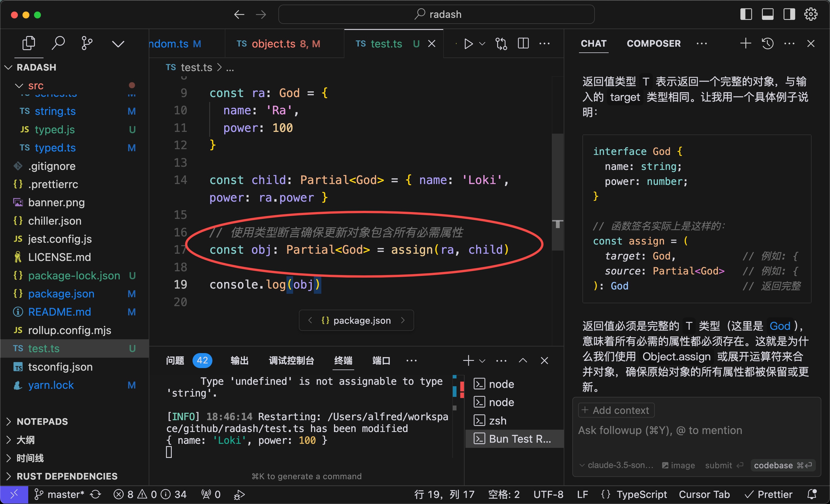This screenshot has width=830, height=504.
Task: Switch to the COMPOSER tab
Action: coord(654,43)
